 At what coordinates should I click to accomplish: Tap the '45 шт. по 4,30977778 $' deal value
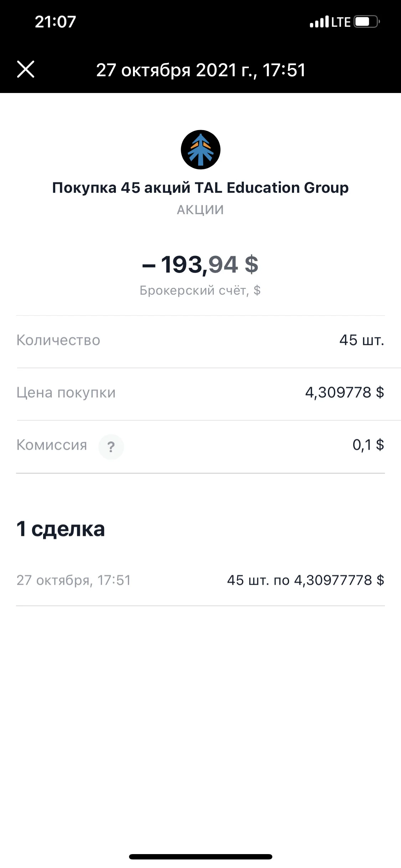point(306,580)
